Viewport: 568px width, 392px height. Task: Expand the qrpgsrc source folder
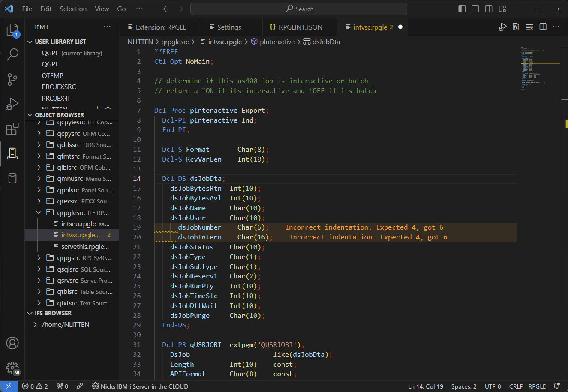point(39,258)
